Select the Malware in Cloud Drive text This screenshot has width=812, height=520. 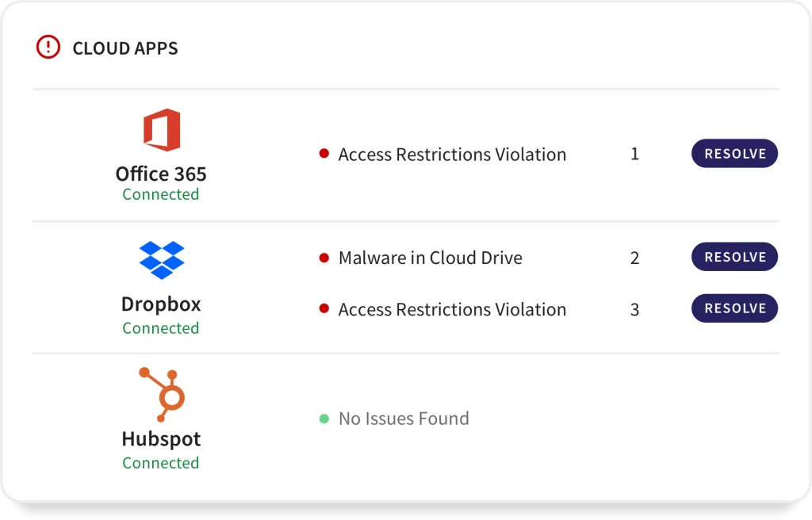pos(430,258)
